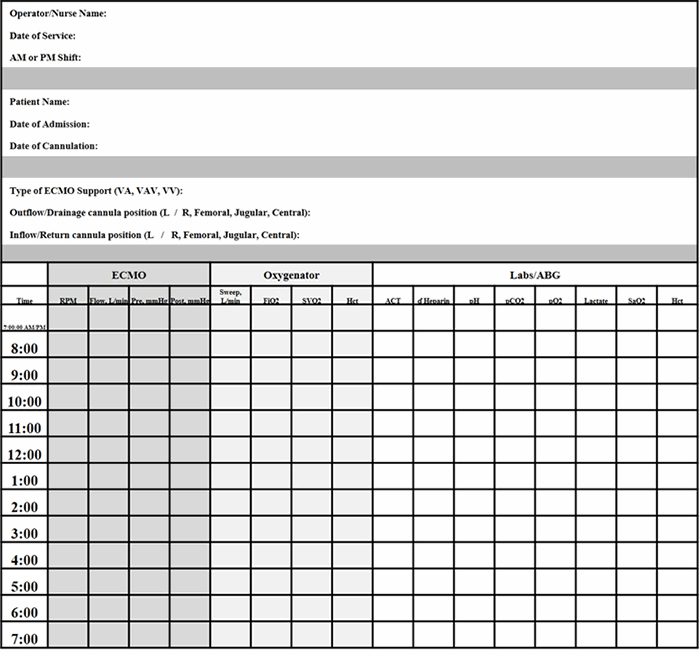The image size is (700, 657).
Task: Select the ECMO group header
Action: coord(128,274)
